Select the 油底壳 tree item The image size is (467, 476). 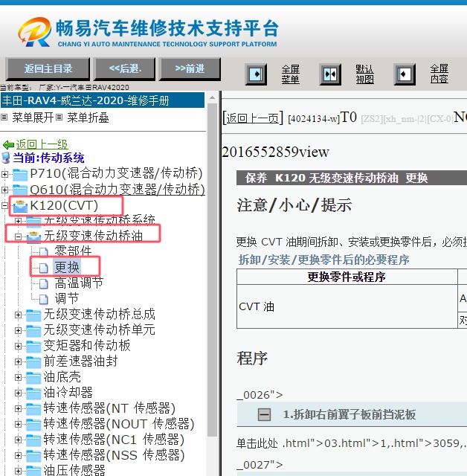[x=62, y=377]
